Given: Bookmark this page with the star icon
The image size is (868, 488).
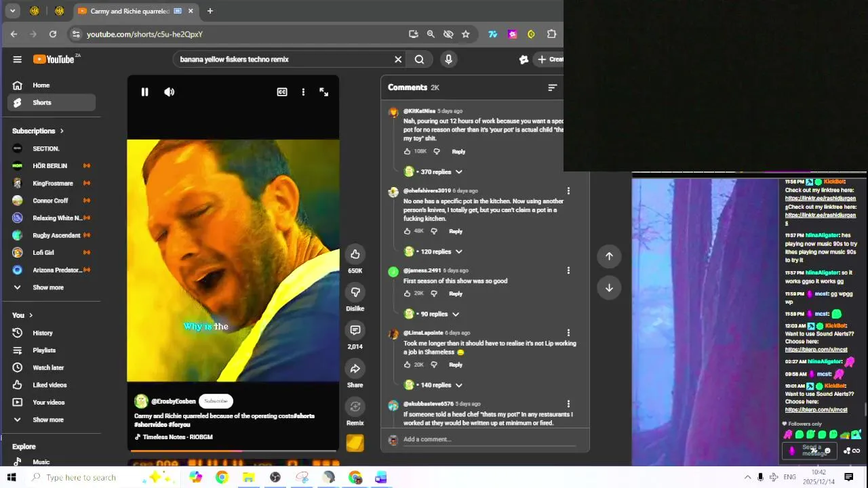Looking at the screenshot, I should tap(466, 35).
